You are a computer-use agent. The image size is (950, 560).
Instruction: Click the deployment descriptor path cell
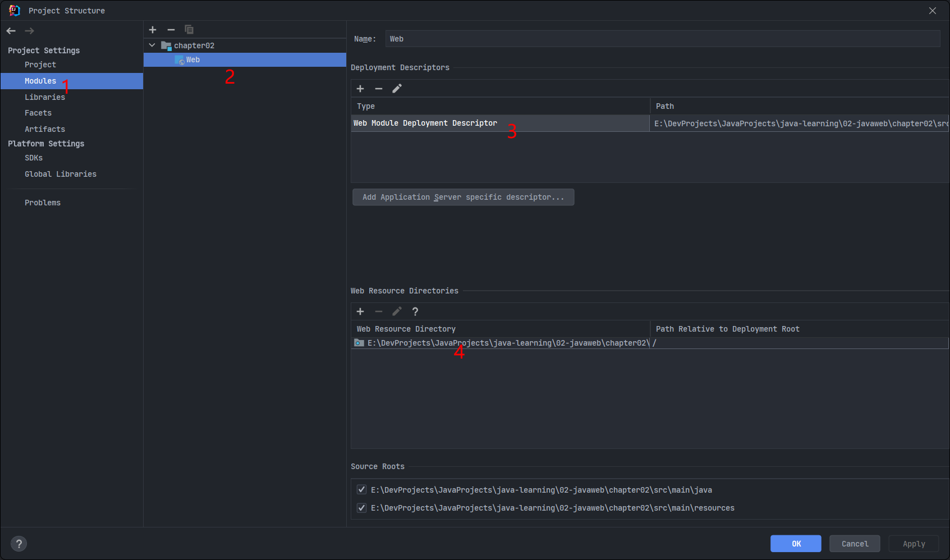click(x=800, y=123)
